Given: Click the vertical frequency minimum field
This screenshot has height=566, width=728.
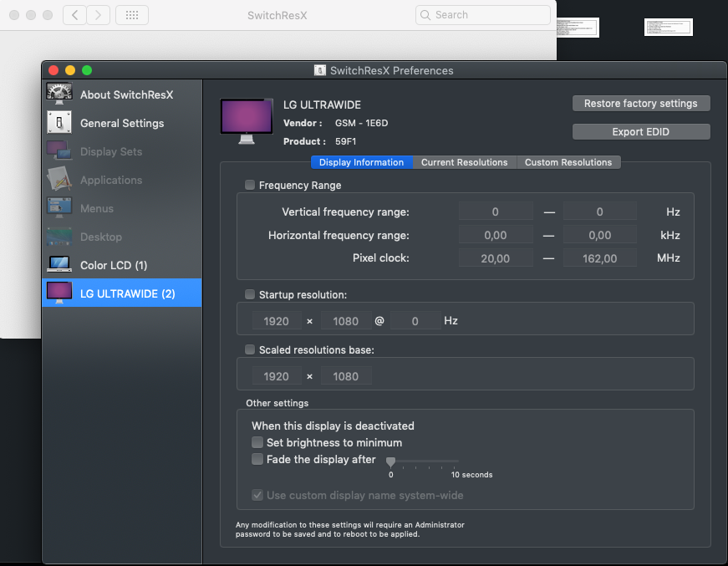Looking at the screenshot, I should click(496, 212).
